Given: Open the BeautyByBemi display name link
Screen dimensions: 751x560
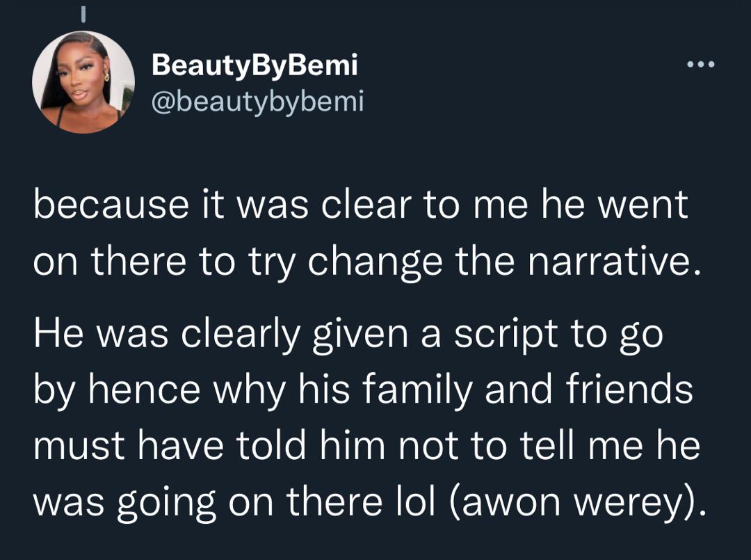Looking at the screenshot, I should click(x=255, y=65).
